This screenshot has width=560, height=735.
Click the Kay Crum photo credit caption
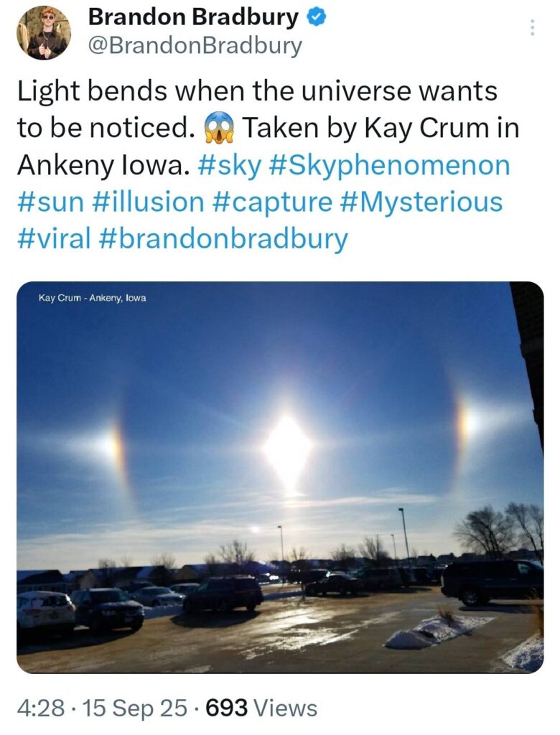(x=93, y=298)
